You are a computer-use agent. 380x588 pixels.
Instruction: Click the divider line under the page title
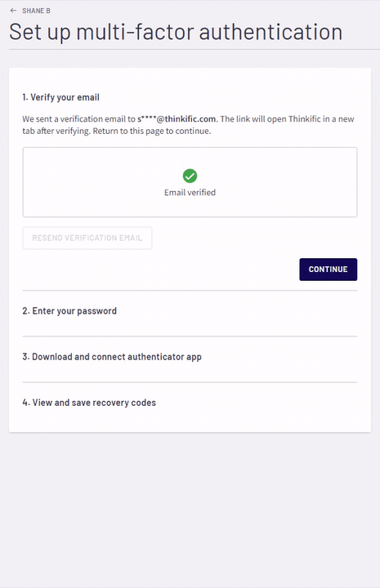194,49
